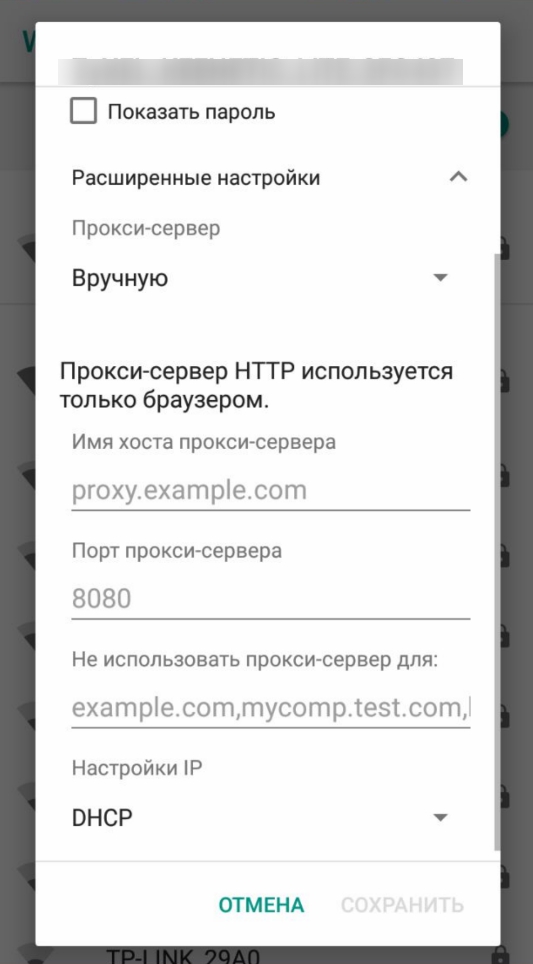The height and width of the screenshot is (964, 533).
Task: Click the "Расширенные настройки" heading
Action: click(196, 178)
